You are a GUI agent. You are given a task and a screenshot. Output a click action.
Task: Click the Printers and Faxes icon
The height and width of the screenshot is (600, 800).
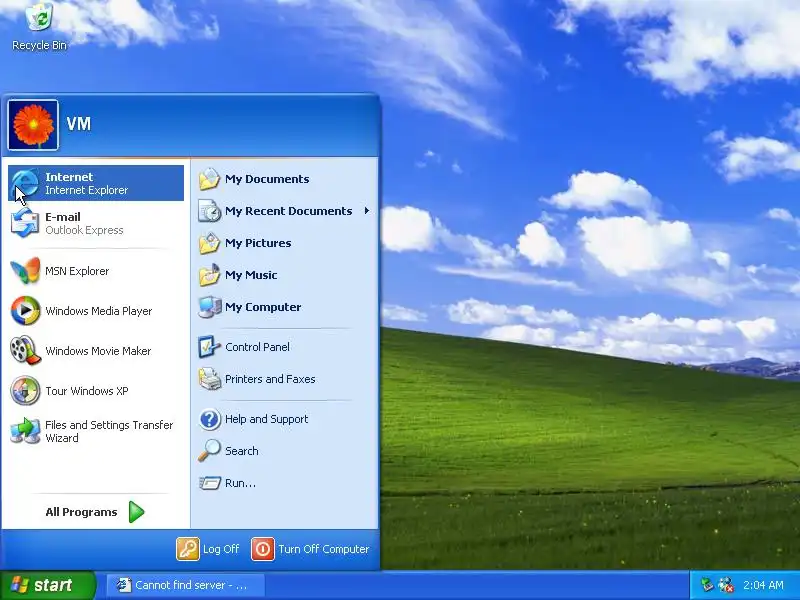click(209, 379)
